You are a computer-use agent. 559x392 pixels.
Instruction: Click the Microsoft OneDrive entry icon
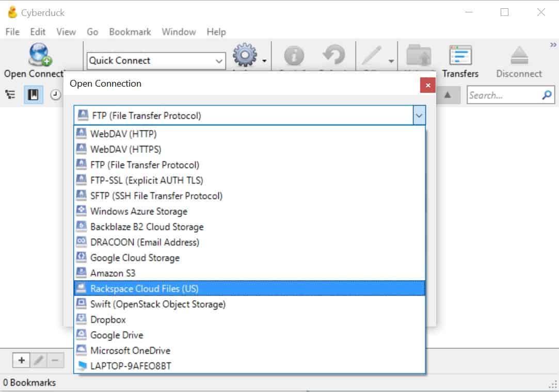click(x=81, y=350)
